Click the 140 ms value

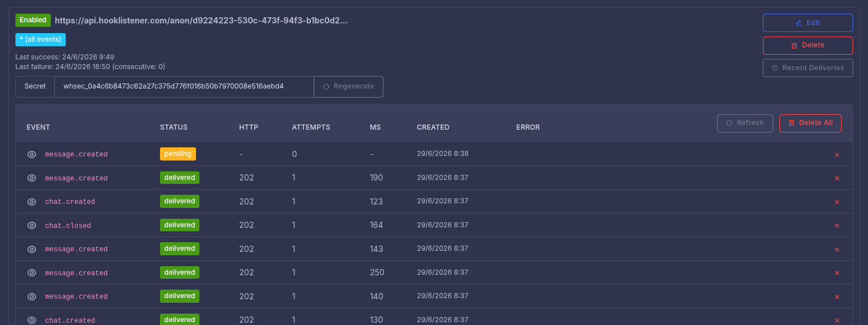[x=377, y=296]
